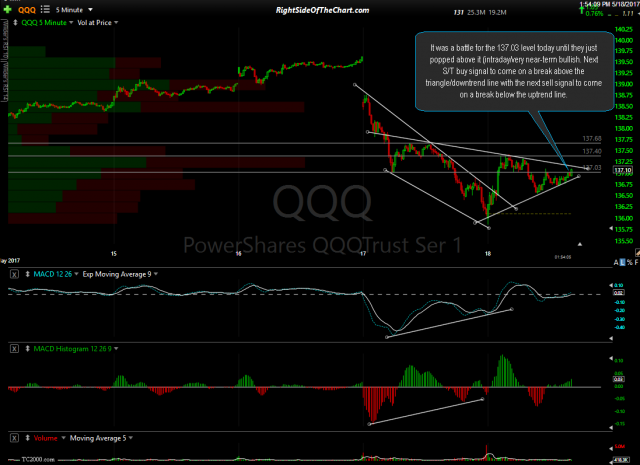Viewport: 640px width, 465px height.
Task: Click the 25.3M volume readout
Action: 476,13
